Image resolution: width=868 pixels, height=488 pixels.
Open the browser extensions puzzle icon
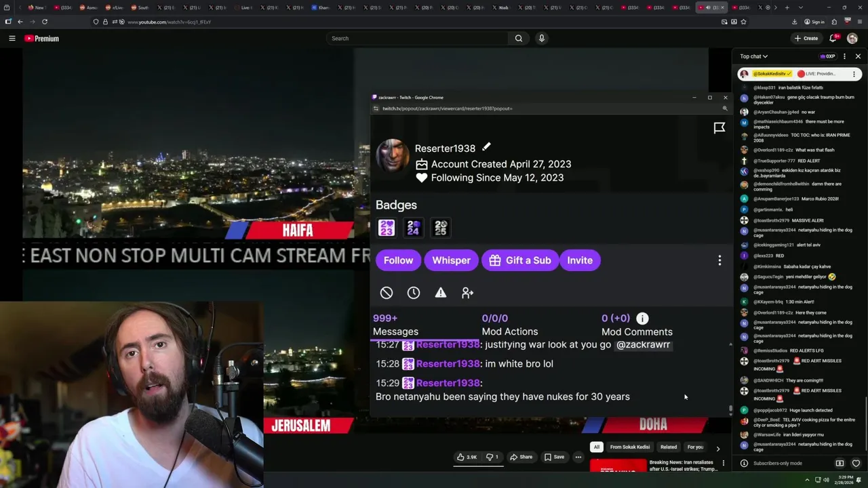tap(834, 22)
